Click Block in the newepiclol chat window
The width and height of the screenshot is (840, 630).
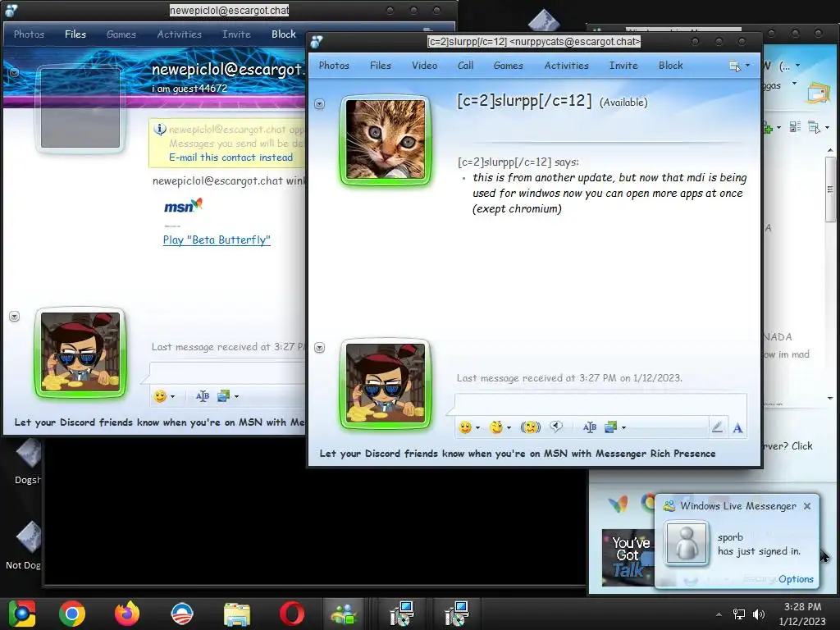(283, 34)
